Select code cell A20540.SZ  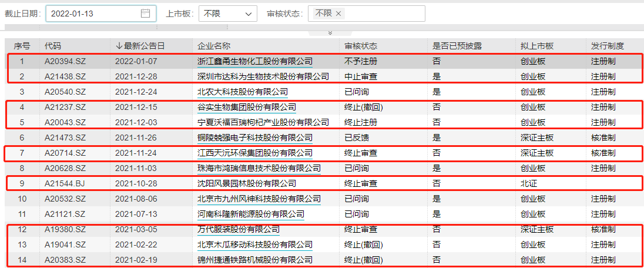click(65, 92)
